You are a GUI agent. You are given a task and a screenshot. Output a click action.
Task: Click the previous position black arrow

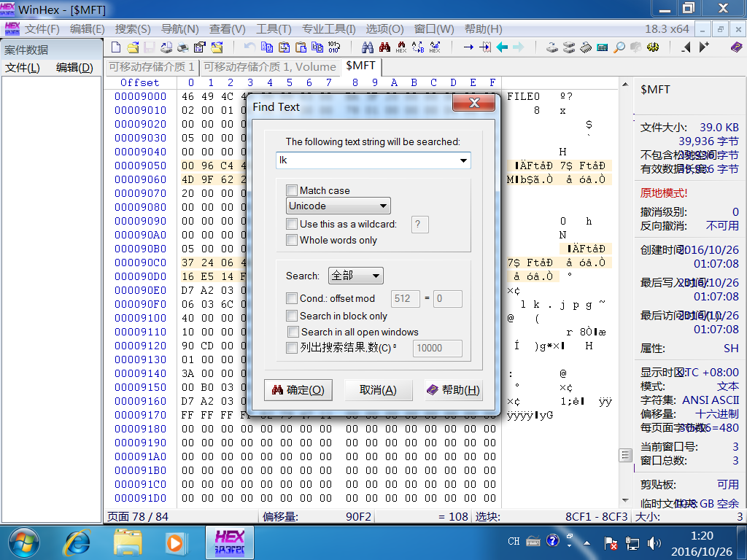click(x=686, y=47)
